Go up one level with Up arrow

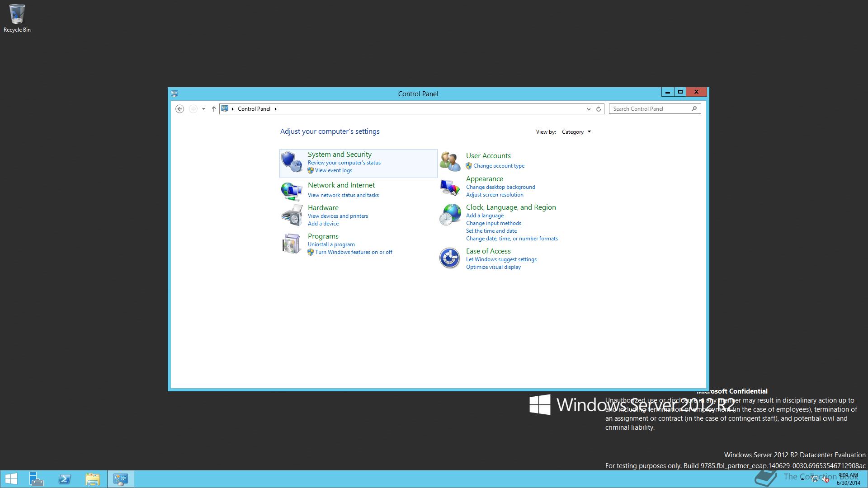point(214,109)
